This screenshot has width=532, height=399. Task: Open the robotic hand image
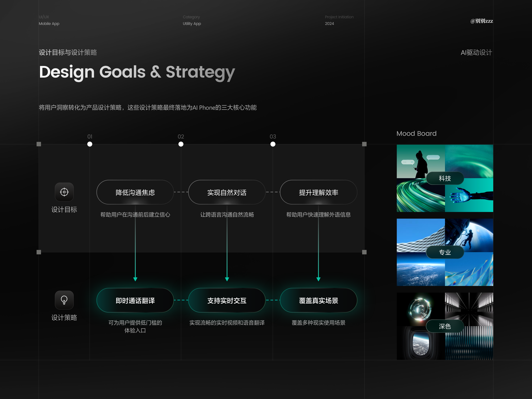pyautogui.click(x=469, y=195)
